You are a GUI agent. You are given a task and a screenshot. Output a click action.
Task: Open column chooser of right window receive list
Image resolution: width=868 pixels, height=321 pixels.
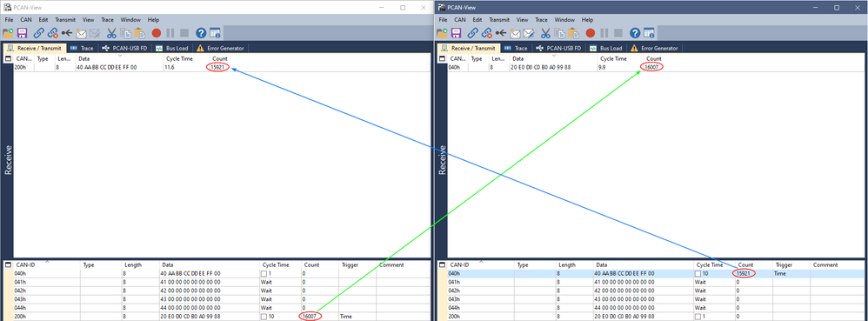coord(442,58)
